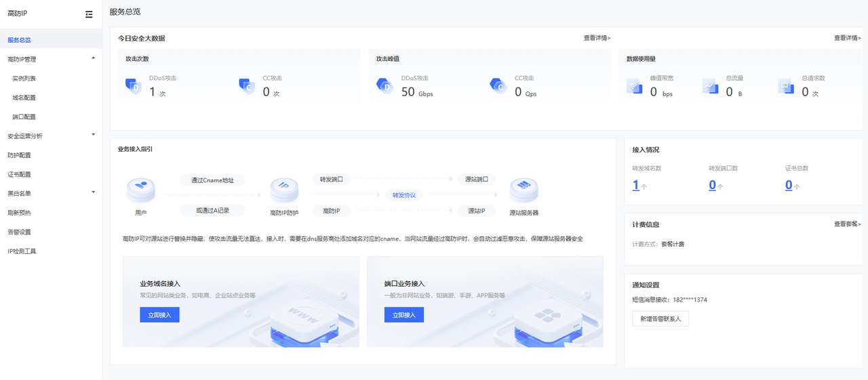This screenshot has width=868, height=380.
Task: Click the 转发端口 pill in diagram
Action: pyautogui.click(x=332, y=180)
